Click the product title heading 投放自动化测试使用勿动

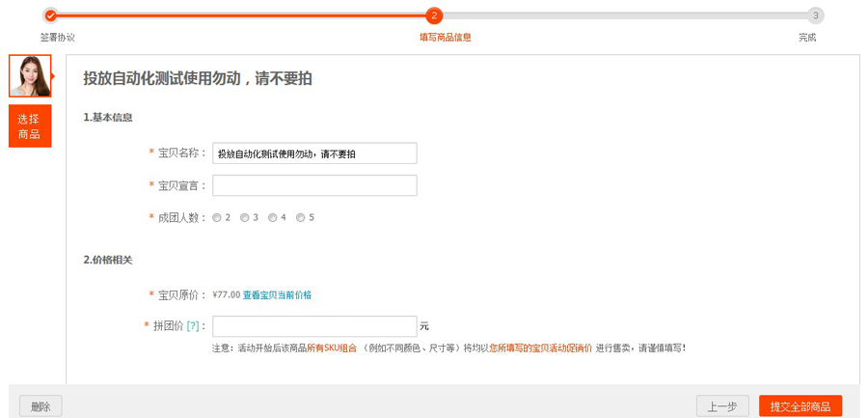(x=198, y=79)
